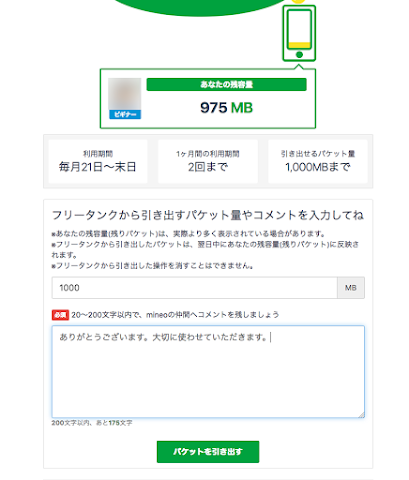Click the note about irreversible withdrawal
Screen dimensions: 409x480
(152, 266)
